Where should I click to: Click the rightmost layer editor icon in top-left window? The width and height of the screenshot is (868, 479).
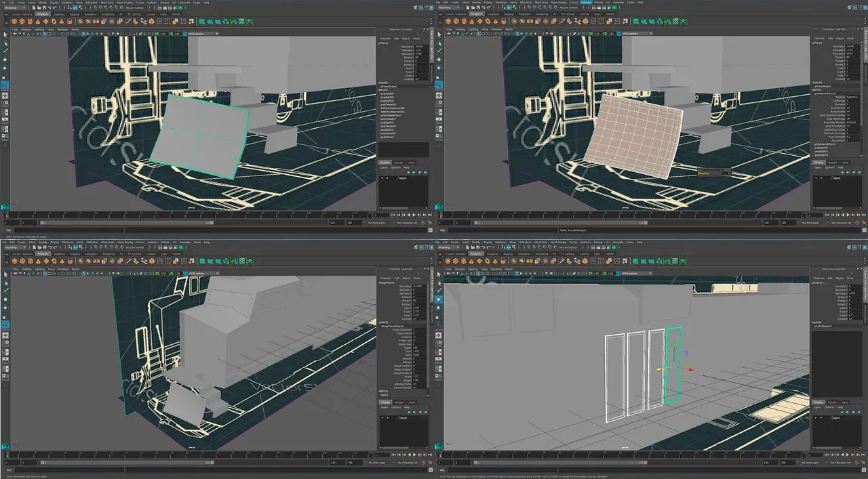pyautogui.click(x=425, y=172)
